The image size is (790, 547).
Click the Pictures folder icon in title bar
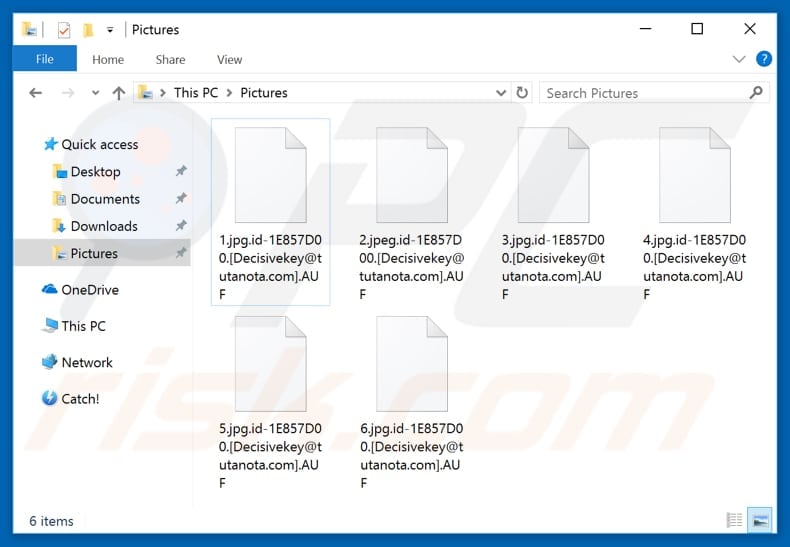pos(30,30)
